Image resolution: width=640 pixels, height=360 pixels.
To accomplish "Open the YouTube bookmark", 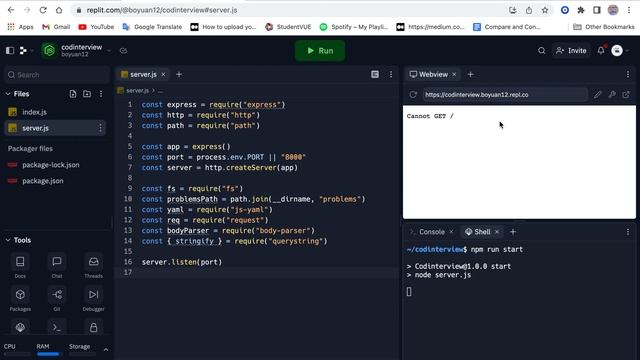I will [x=96, y=27].
